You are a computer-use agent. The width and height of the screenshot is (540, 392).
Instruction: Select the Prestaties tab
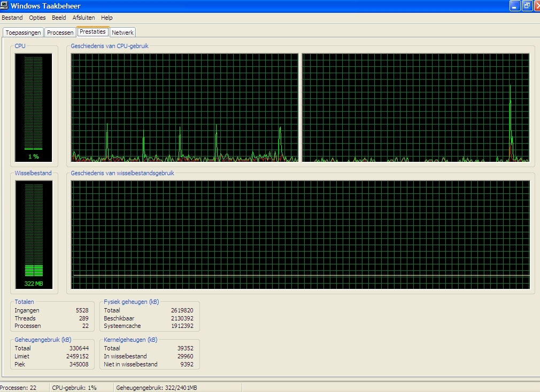(x=92, y=32)
